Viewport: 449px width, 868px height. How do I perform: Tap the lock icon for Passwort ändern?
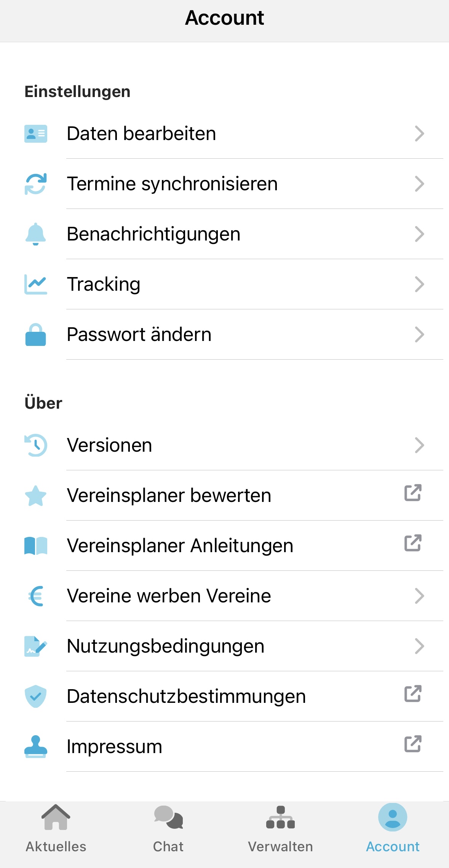click(36, 334)
